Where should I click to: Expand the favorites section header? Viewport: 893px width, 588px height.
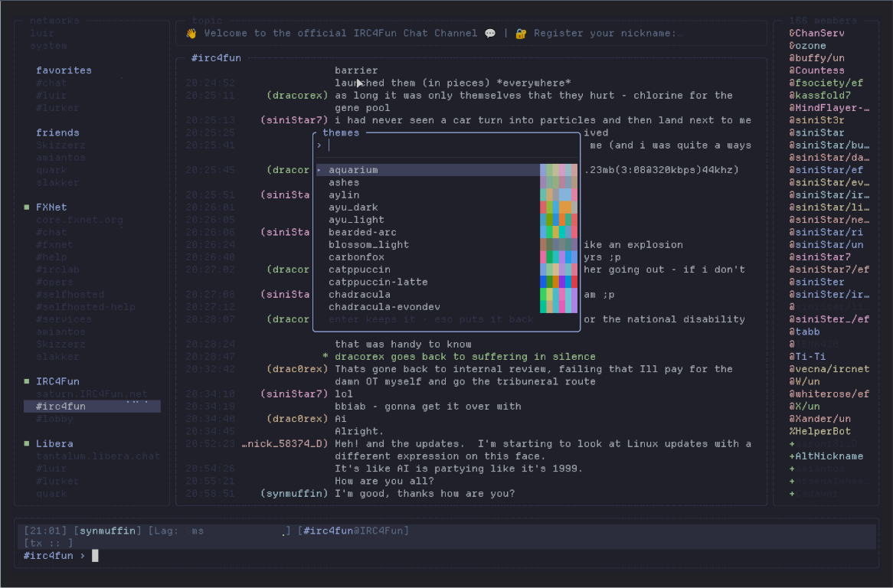coord(64,70)
